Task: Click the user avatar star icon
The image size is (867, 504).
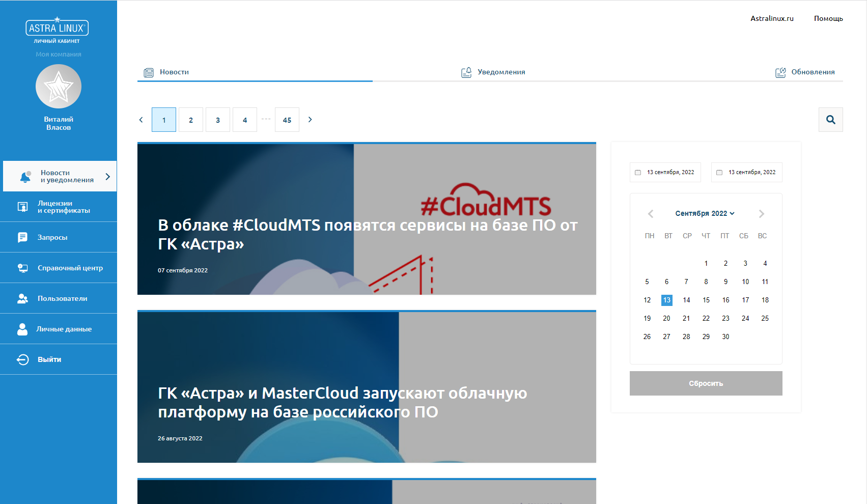Action: point(59,87)
